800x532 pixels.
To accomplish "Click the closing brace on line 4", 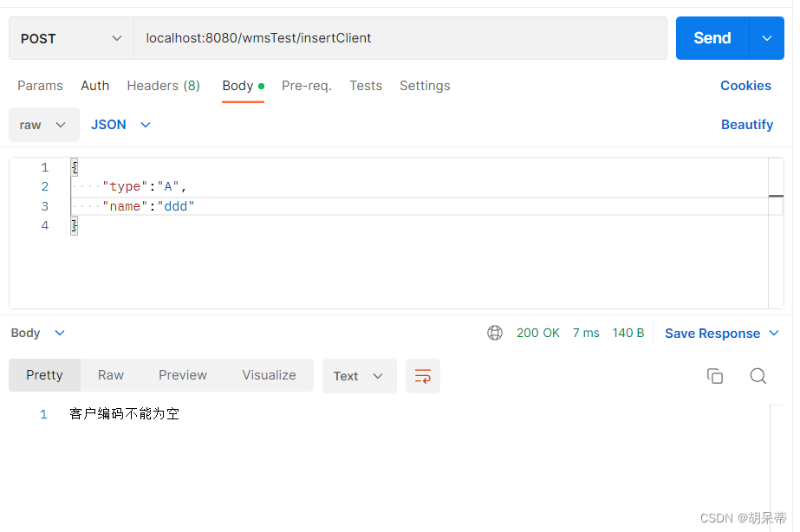I will (75, 225).
